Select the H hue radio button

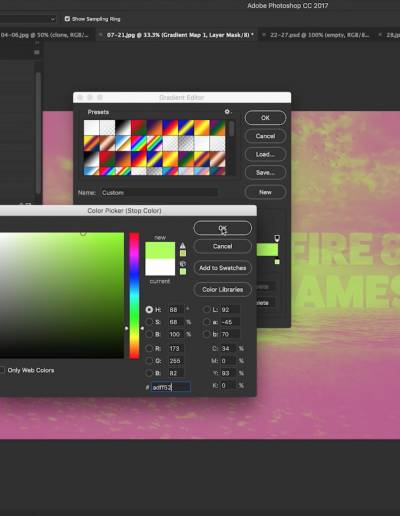click(x=149, y=310)
